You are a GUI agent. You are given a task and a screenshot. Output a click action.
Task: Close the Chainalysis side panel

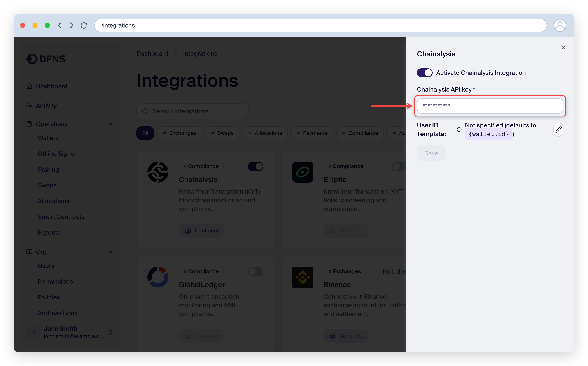point(563,48)
